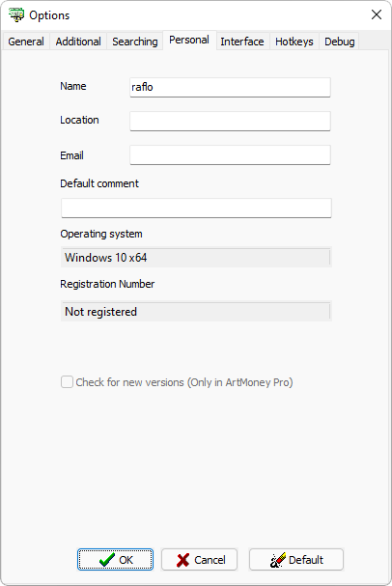
Task: Click the red X icon on Cancel
Action: click(x=182, y=560)
